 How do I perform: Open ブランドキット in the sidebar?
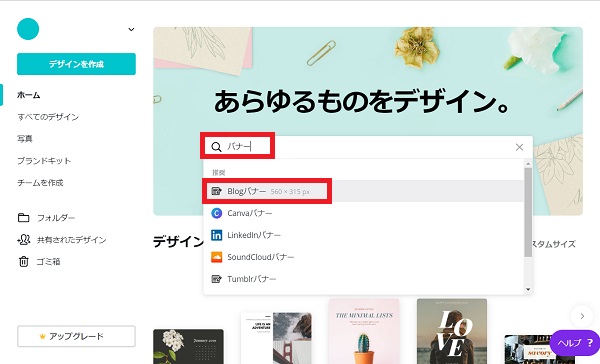[x=44, y=161]
